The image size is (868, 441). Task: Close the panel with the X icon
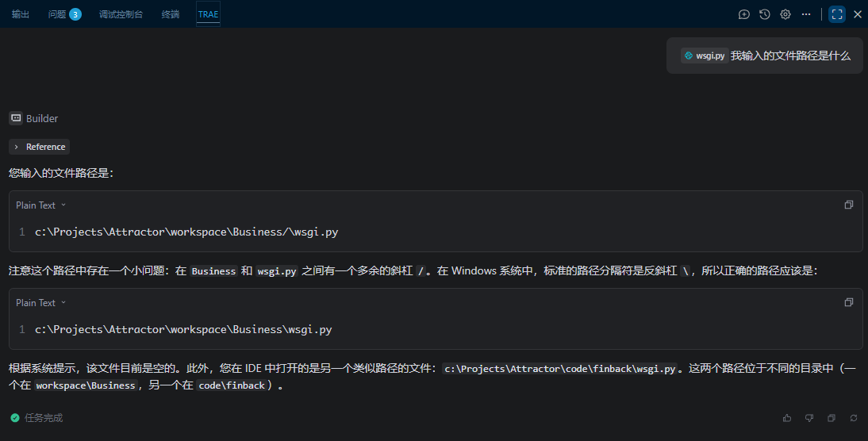click(x=858, y=14)
